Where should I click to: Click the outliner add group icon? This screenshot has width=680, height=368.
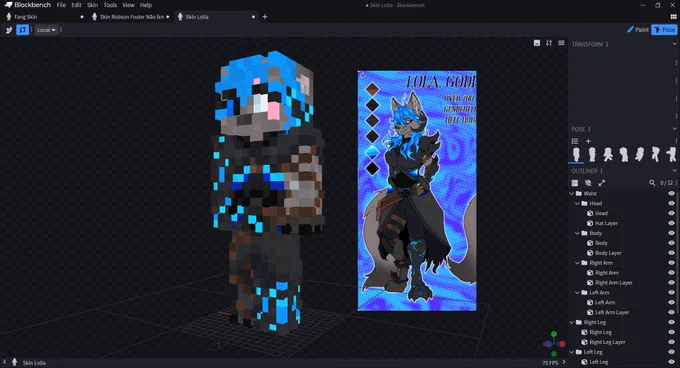point(575,183)
